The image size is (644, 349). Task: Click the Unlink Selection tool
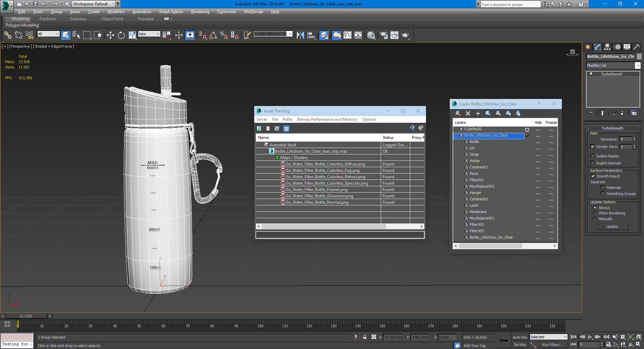pyautogui.click(x=18, y=35)
